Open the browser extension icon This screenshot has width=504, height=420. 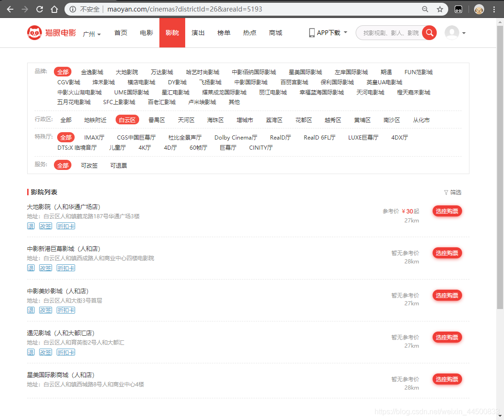click(x=458, y=9)
